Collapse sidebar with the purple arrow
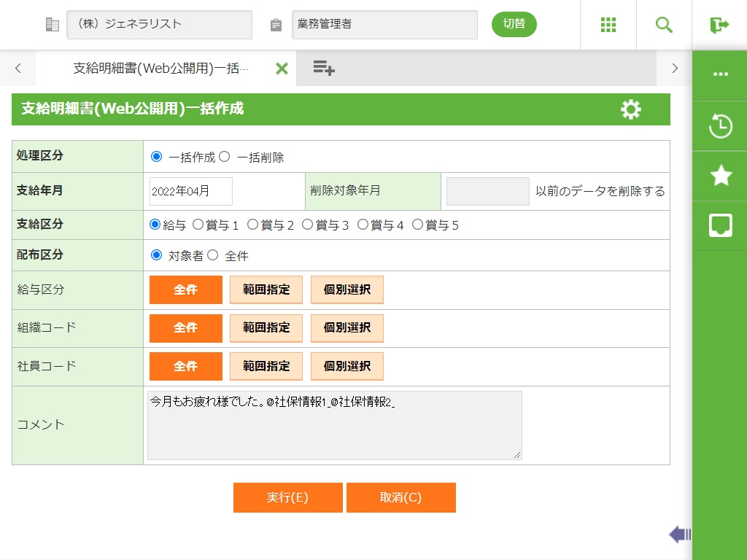 pyautogui.click(x=679, y=534)
